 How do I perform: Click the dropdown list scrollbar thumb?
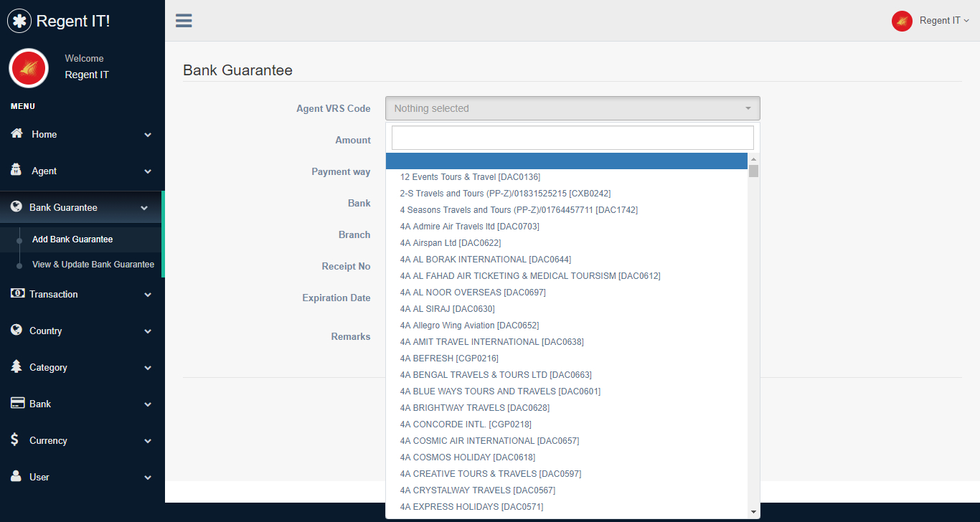[753, 171]
